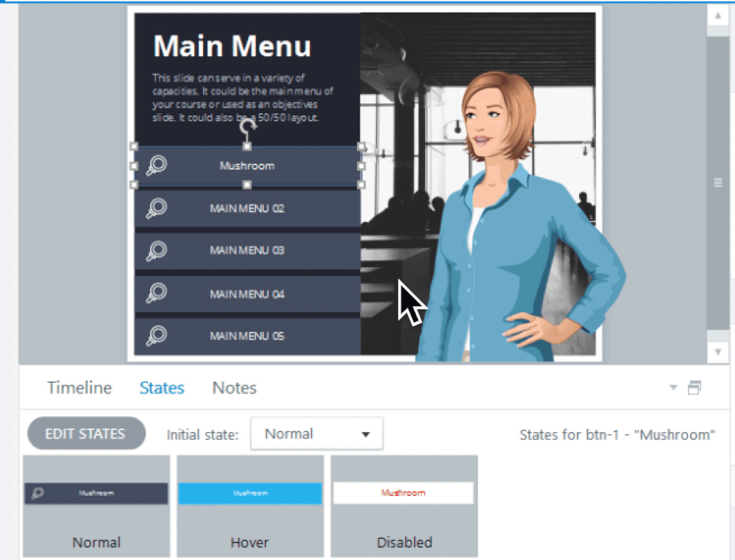
Task: Click the magnifier icon beside MAIN MENU 05
Action: (157, 336)
